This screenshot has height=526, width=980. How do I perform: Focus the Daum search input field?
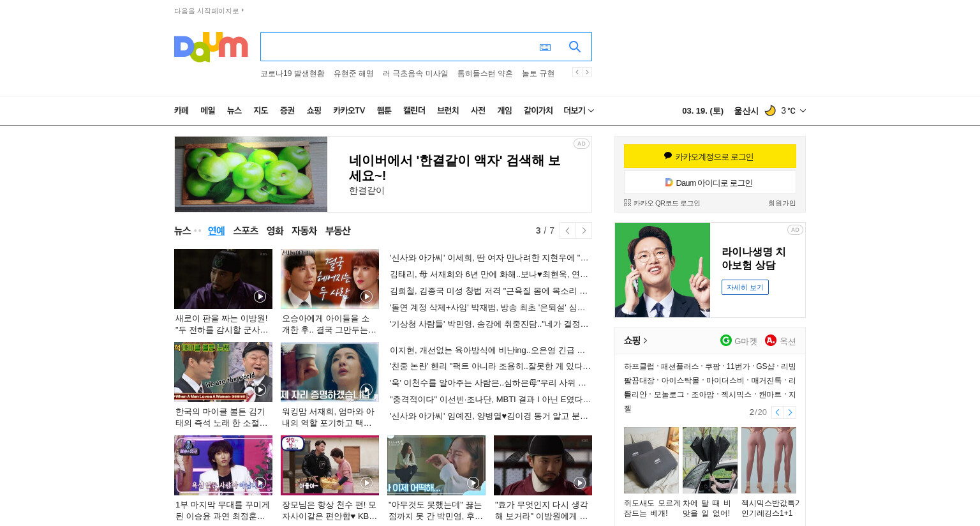coord(399,47)
